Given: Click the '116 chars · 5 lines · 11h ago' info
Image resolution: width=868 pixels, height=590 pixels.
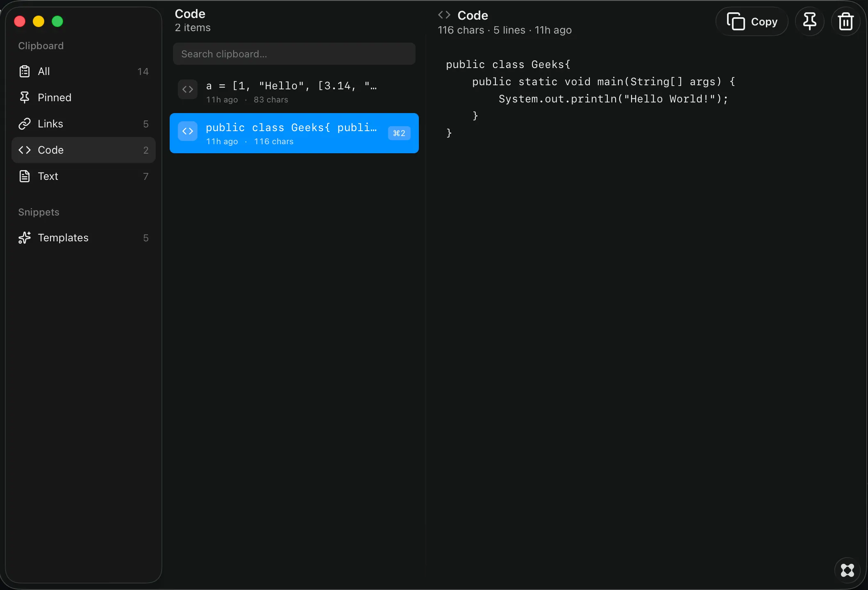Looking at the screenshot, I should coord(504,30).
